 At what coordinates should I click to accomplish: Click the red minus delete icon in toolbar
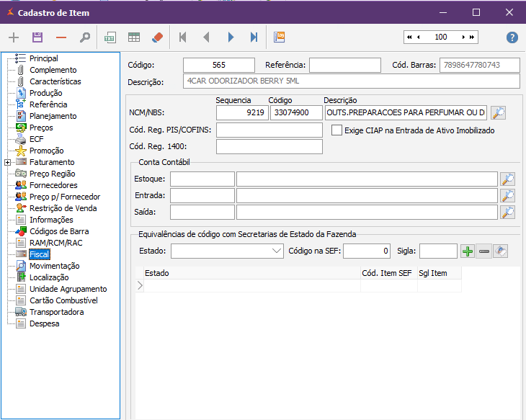tap(61, 37)
